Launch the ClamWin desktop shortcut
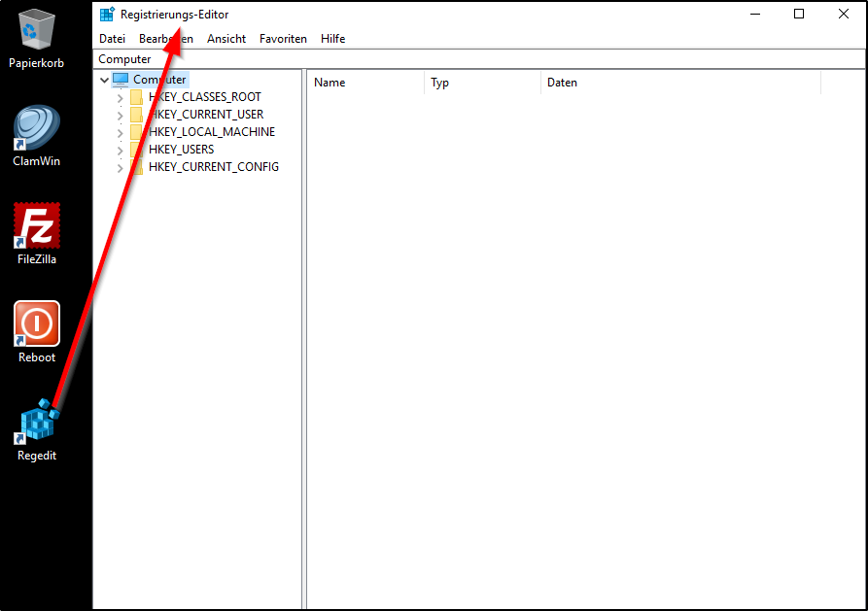Image resolution: width=868 pixels, height=611 pixels. (x=37, y=128)
